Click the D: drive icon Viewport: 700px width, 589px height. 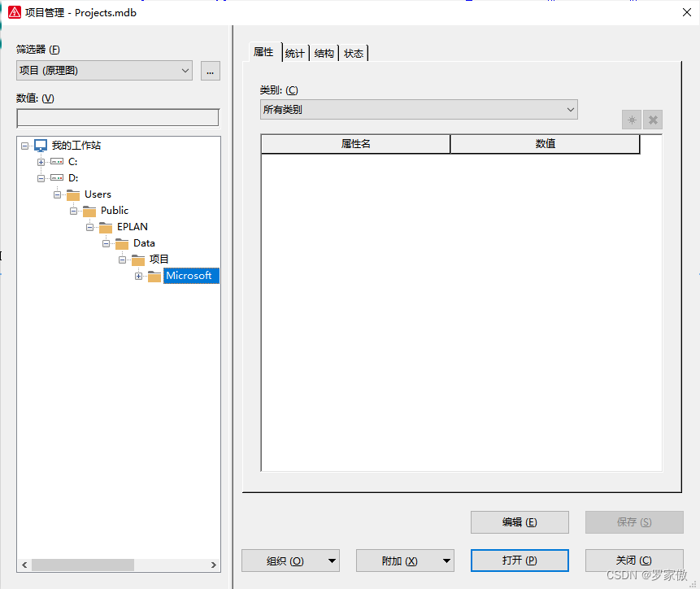click(57, 177)
